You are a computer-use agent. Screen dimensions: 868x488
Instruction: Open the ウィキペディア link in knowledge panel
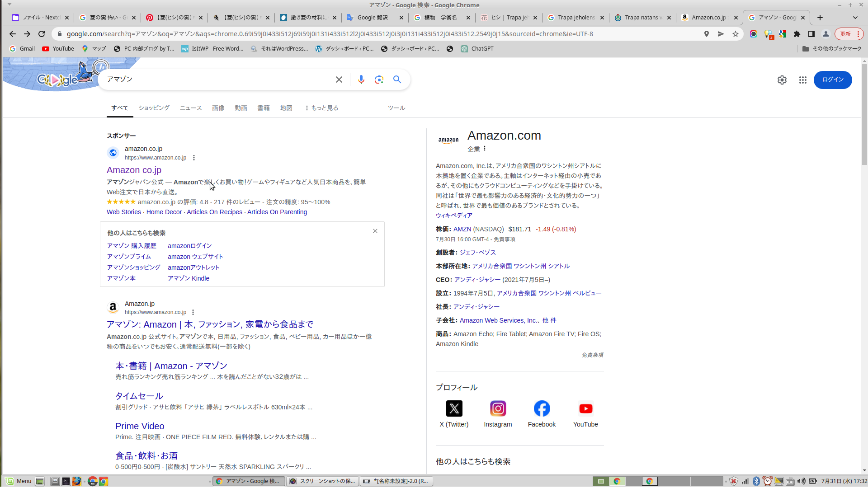click(453, 216)
